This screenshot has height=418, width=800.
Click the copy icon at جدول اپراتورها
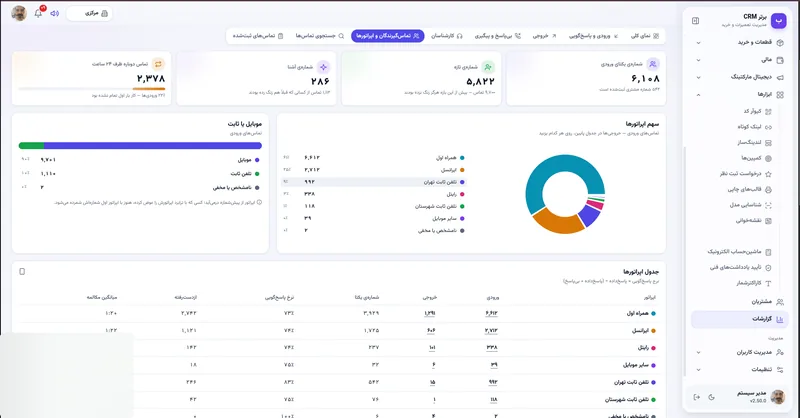click(22, 272)
